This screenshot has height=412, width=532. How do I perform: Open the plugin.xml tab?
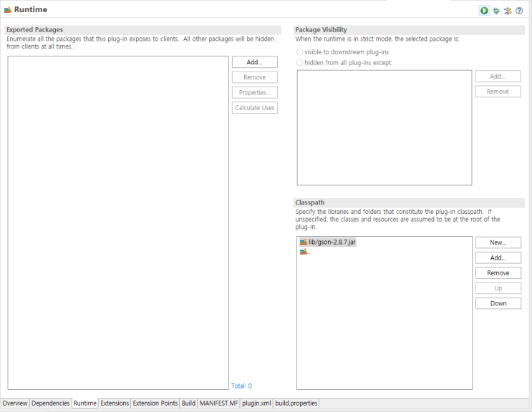pos(256,403)
